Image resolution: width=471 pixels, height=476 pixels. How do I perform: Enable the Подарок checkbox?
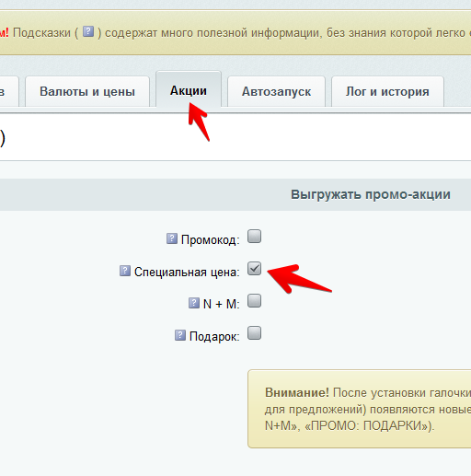(x=254, y=333)
